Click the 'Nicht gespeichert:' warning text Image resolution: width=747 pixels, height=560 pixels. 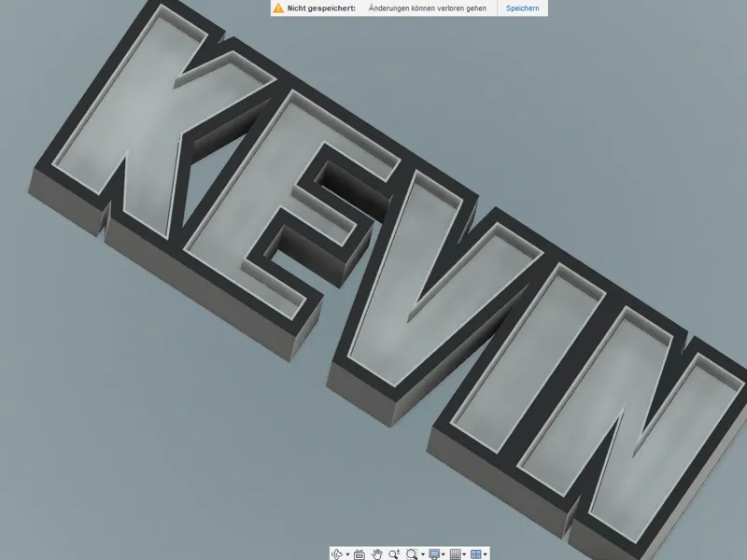coord(321,8)
